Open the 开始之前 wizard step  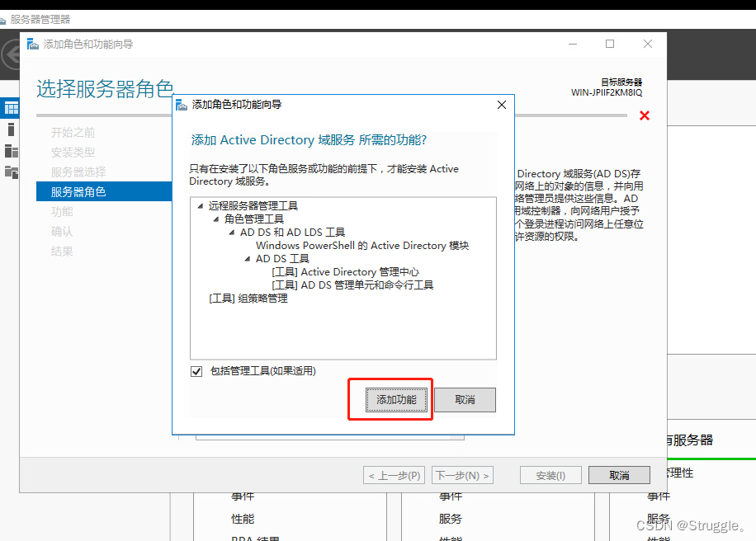pos(73,133)
